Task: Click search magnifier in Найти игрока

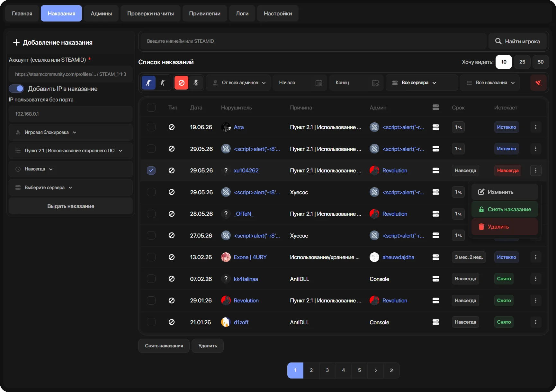Action: tap(498, 41)
